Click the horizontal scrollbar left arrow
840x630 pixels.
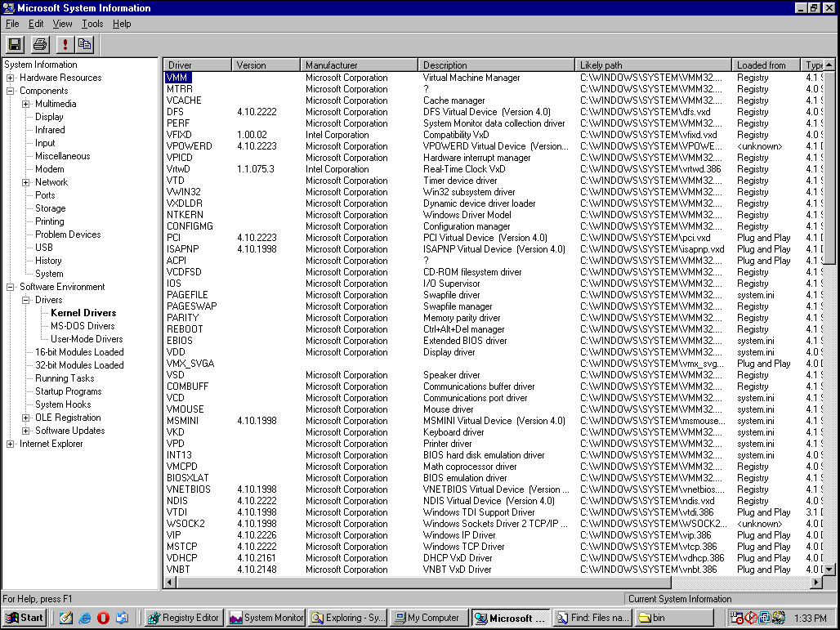(x=170, y=582)
